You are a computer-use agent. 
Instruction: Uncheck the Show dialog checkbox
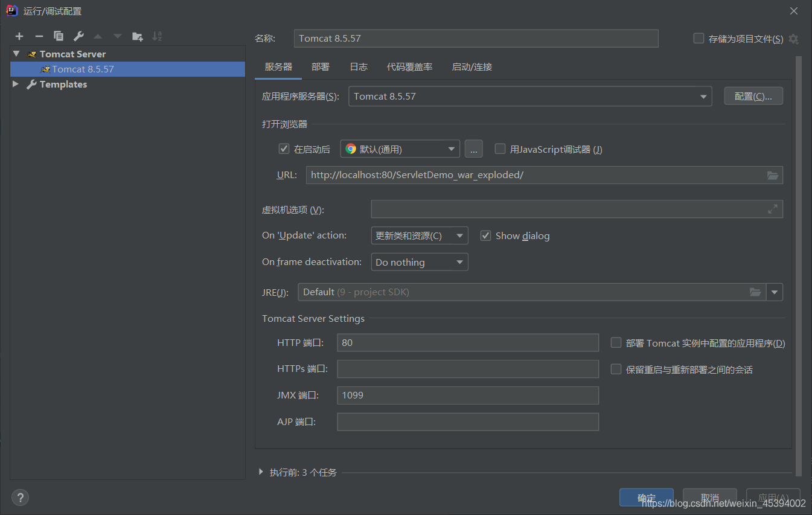coord(485,235)
